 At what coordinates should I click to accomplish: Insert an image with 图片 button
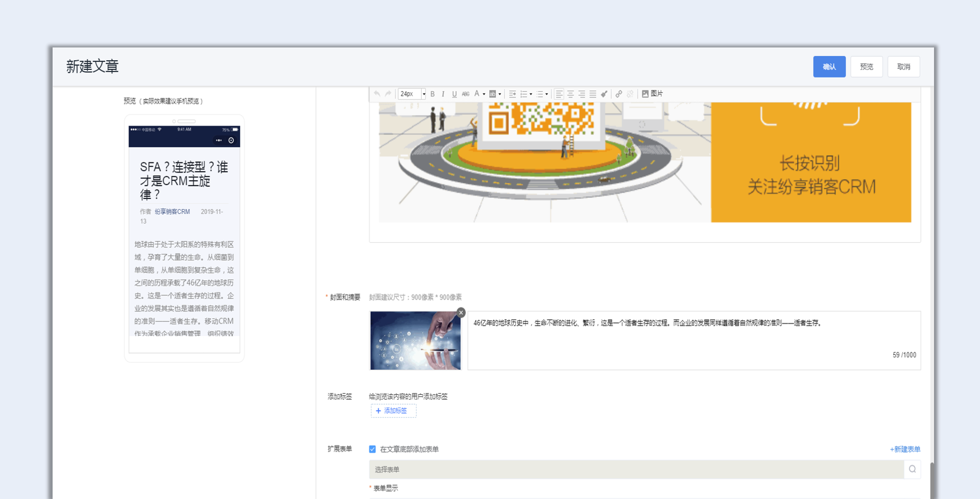[x=652, y=94]
